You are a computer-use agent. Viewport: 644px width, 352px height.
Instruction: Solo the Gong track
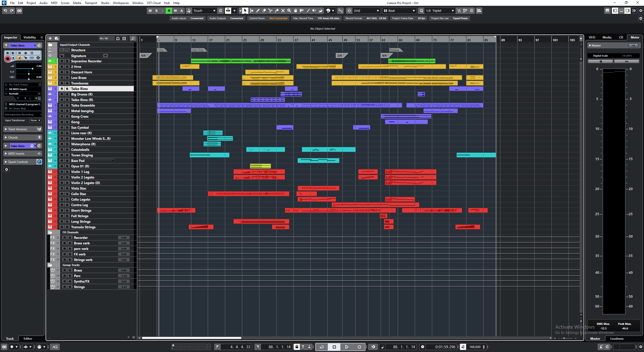point(67,122)
